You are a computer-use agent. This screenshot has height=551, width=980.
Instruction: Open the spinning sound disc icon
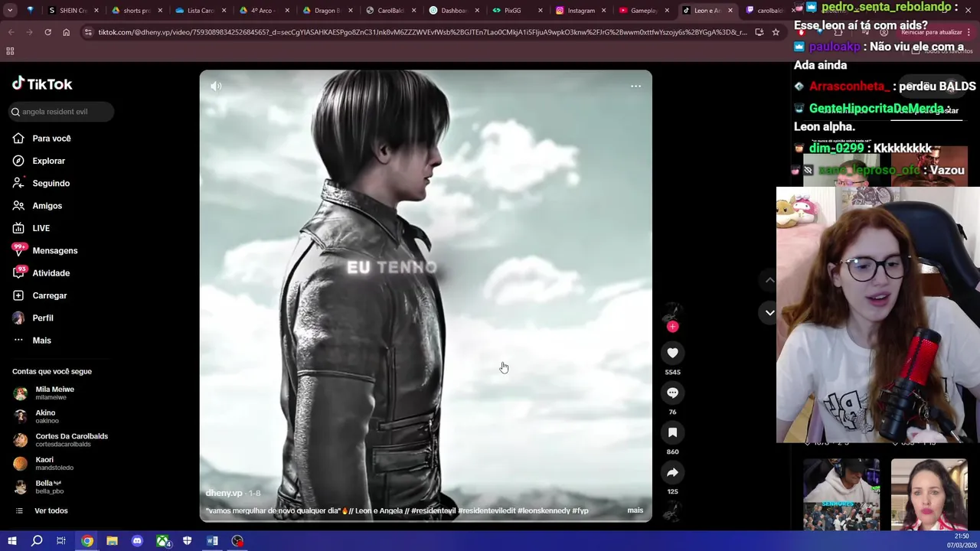(x=672, y=512)
